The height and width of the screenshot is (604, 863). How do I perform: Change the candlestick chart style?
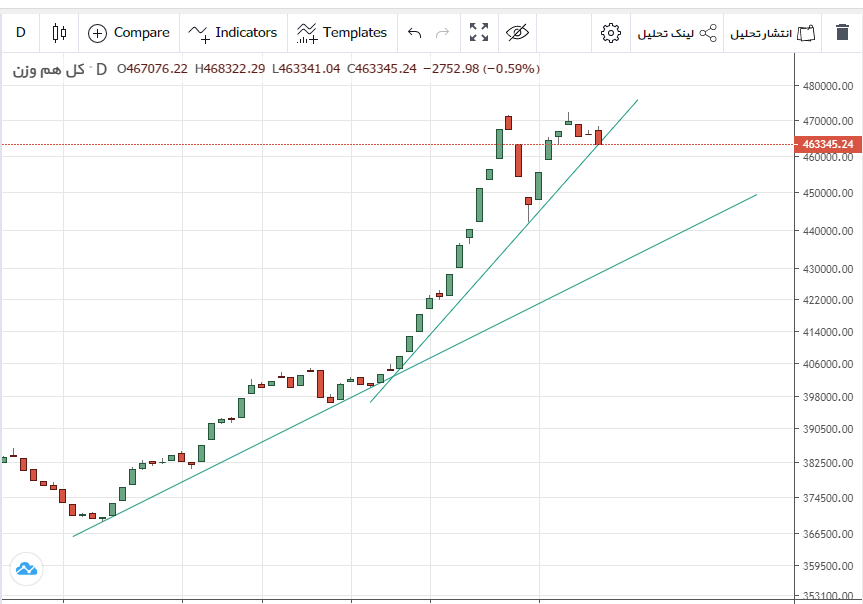[59, 33]
